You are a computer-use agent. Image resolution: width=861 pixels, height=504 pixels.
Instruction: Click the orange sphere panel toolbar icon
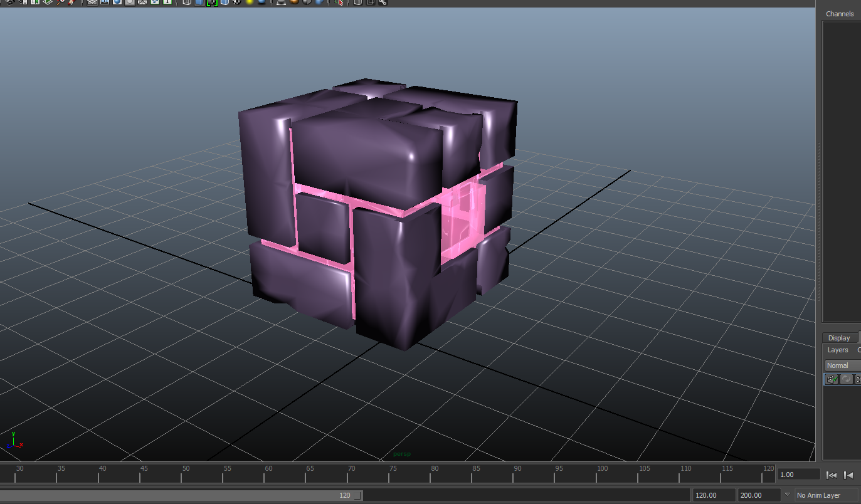coord(293,2)
